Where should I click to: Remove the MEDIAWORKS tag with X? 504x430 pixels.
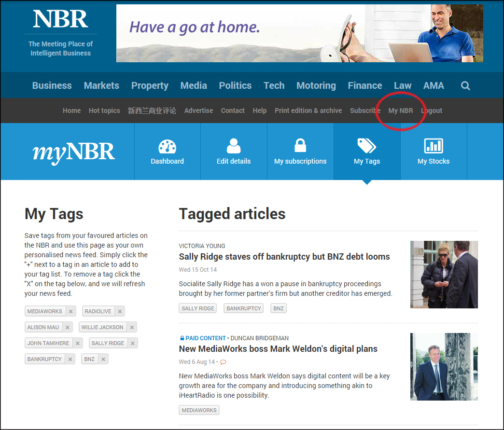tap(70, 311)
